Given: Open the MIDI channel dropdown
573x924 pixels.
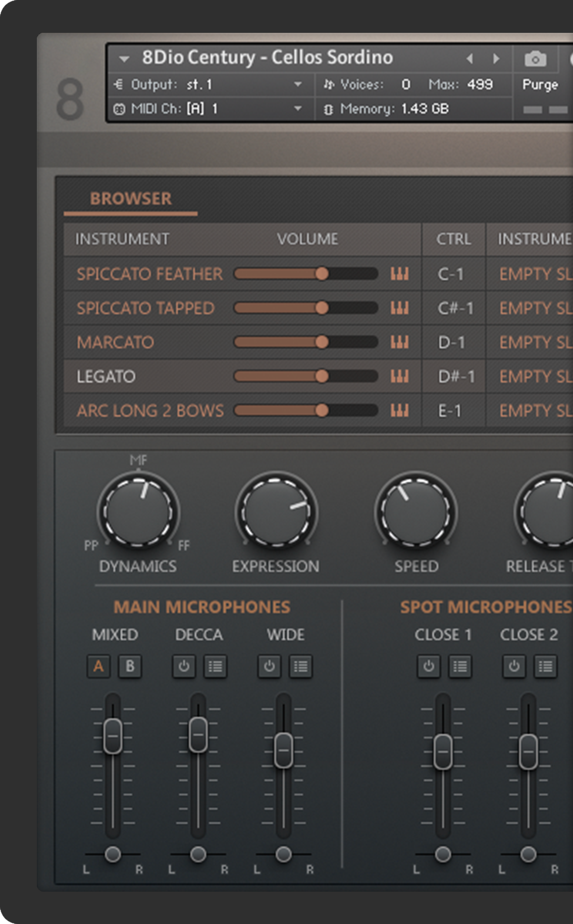Looking at the screenshot, I should point(298,109).
